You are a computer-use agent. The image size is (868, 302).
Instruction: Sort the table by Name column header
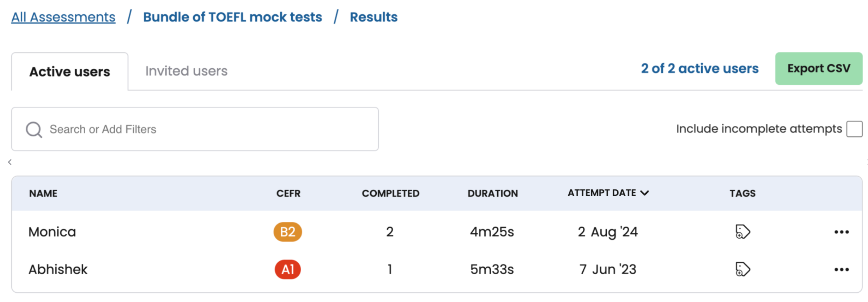(x=43, y=193)
